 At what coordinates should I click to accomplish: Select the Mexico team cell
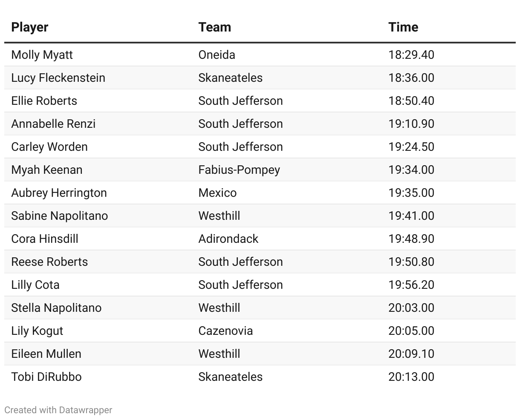(217, 193)
